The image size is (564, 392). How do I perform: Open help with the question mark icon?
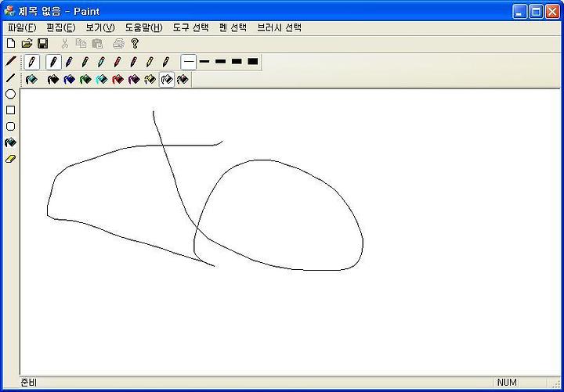135,44
